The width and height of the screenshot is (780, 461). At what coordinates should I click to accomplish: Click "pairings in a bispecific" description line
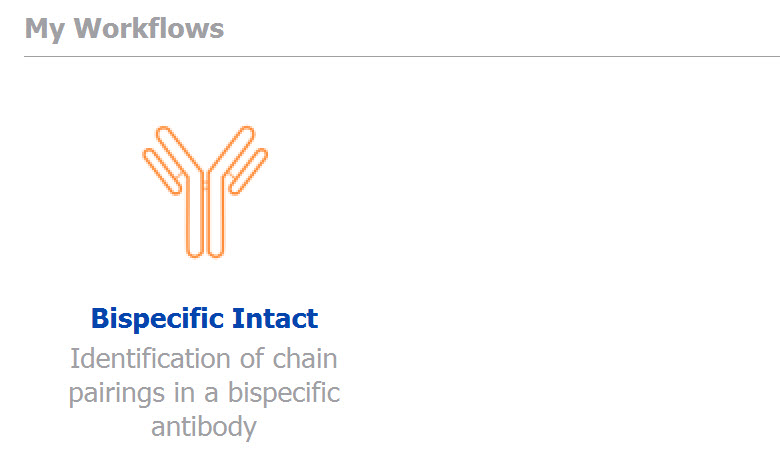click(204, 393)
